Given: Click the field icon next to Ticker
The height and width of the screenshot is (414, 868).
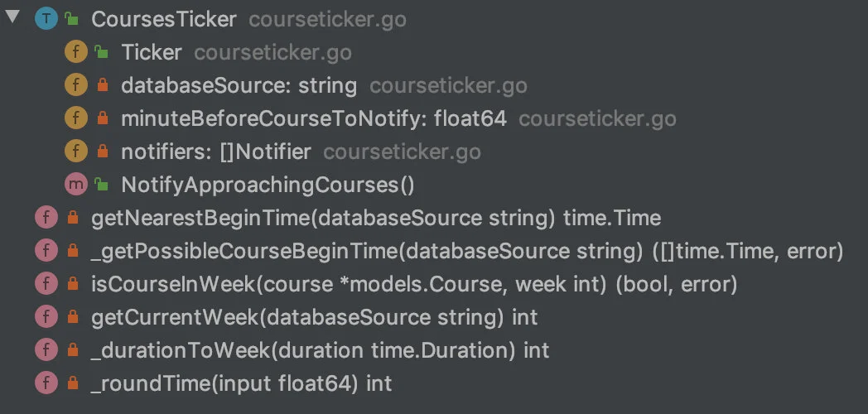Looking at the screenshot, I should [x=76, y=53].
